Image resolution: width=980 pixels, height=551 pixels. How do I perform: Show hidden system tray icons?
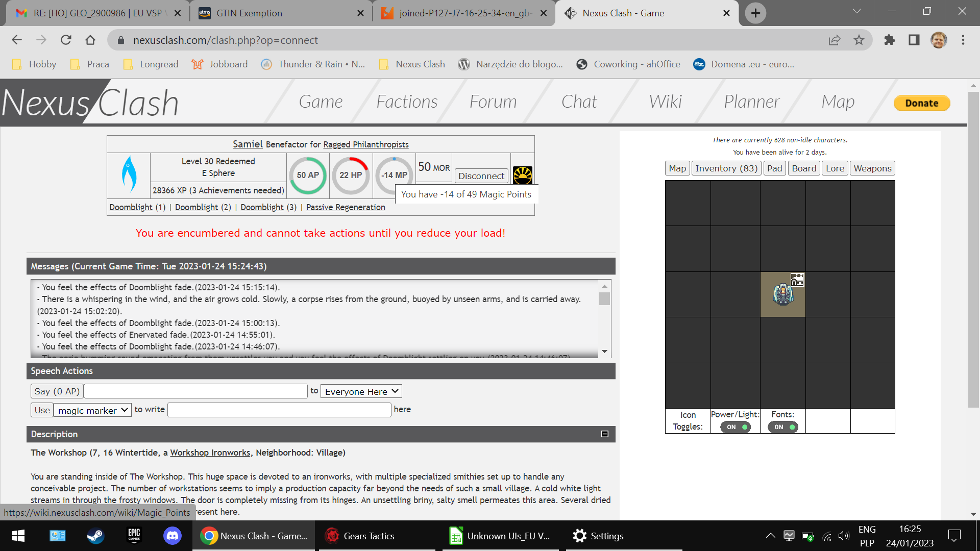tap(771, 536)
